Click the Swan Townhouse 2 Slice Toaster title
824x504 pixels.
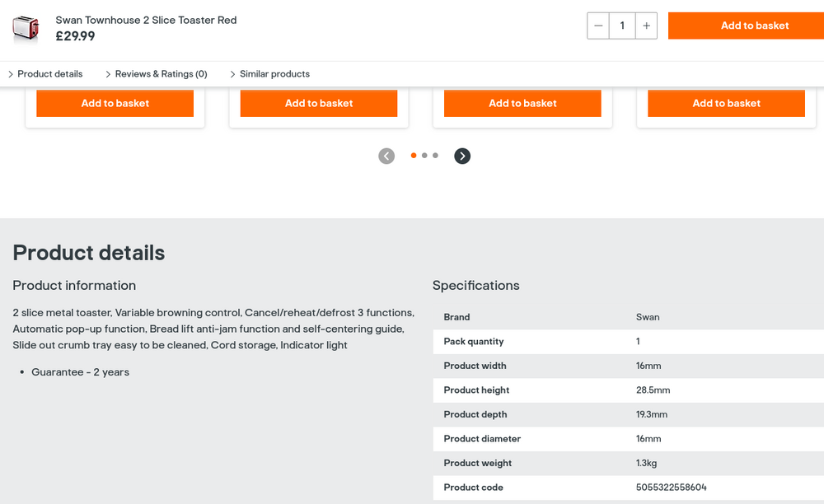(x=146, y=20)
